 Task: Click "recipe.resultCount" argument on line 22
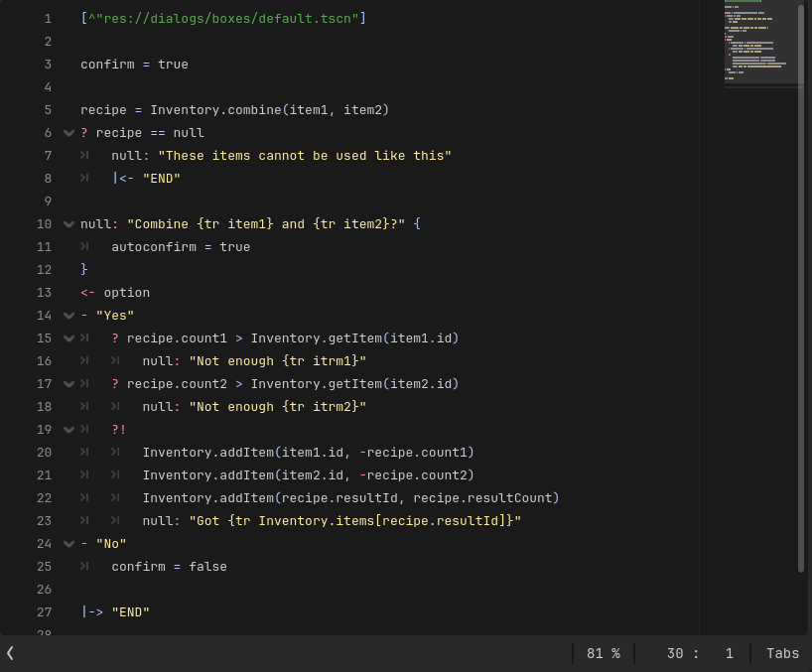(x=482, y=498)
